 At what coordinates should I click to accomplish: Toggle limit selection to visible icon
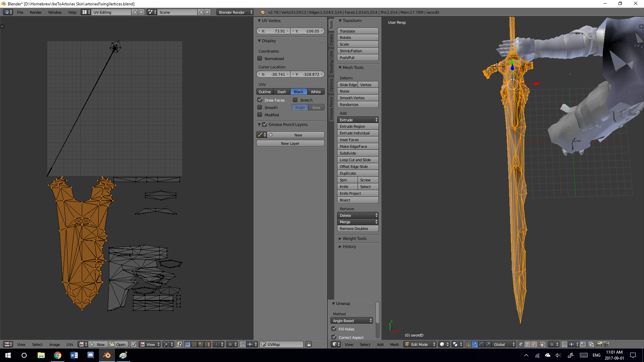pos(543,344)
